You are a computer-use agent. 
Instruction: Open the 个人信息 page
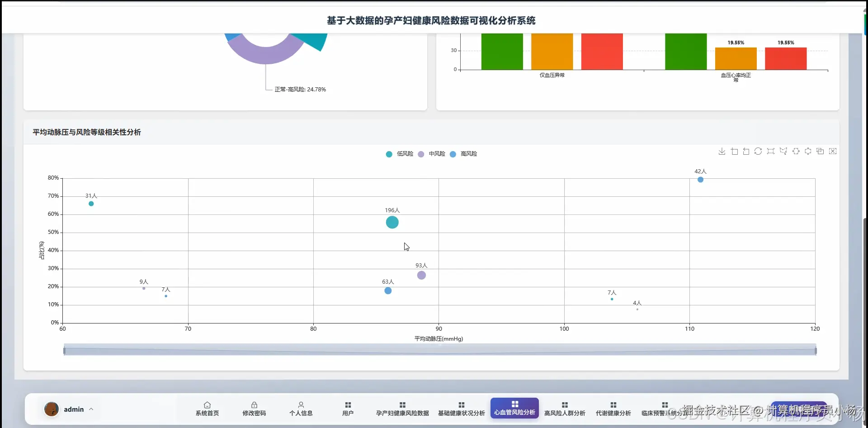[301, 409]
